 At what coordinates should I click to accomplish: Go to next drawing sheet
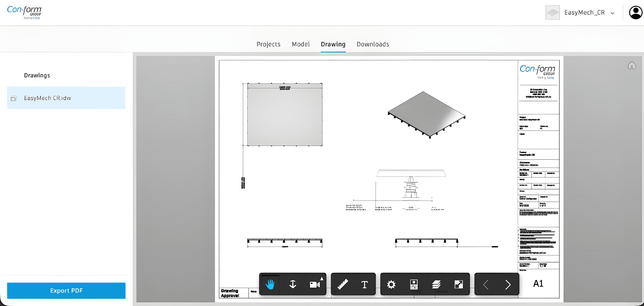[x=508, y=285]
